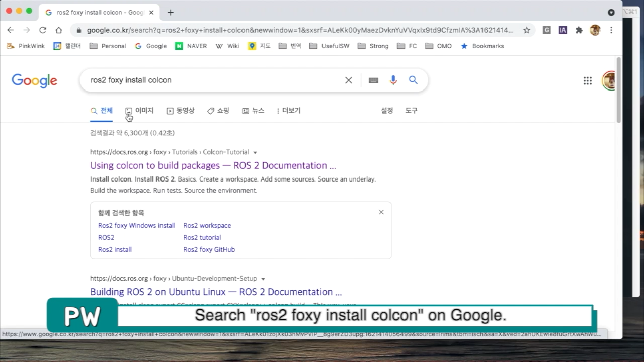Click related search Ros2 foxy GitHub
This screenshot has height=362, width=644.
pos(209,250)
